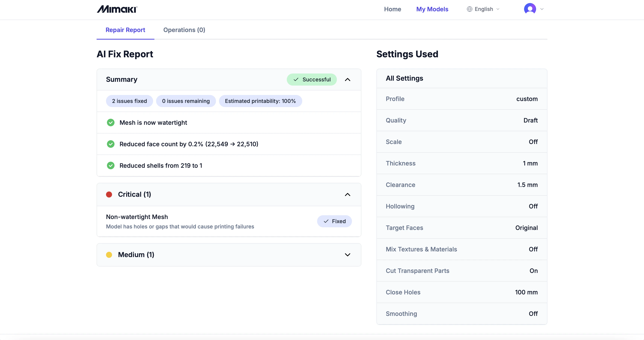The image size is (644, 340).
Task: Go to the Home page link
Action: pyautogui.click(x=392, y=9)
